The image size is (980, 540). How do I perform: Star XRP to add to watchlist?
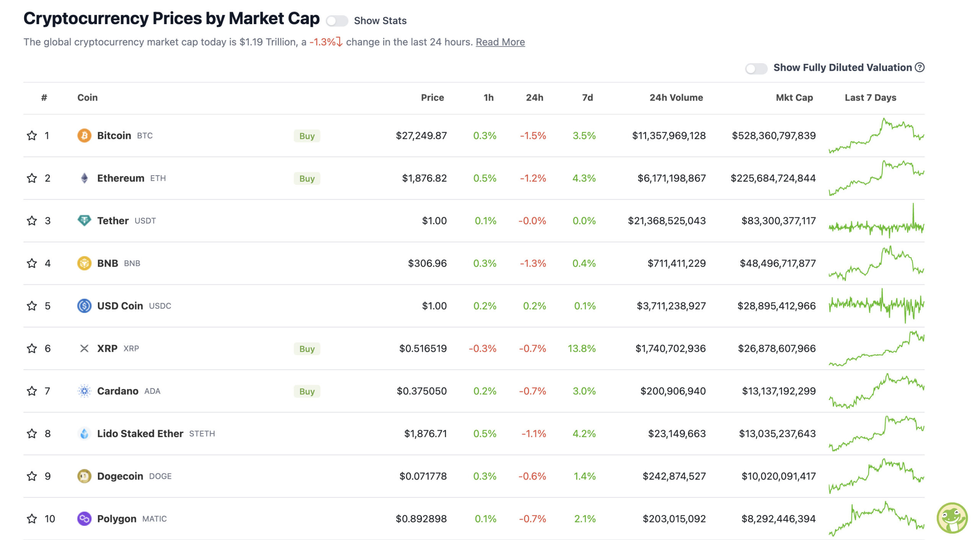point(32,348)
